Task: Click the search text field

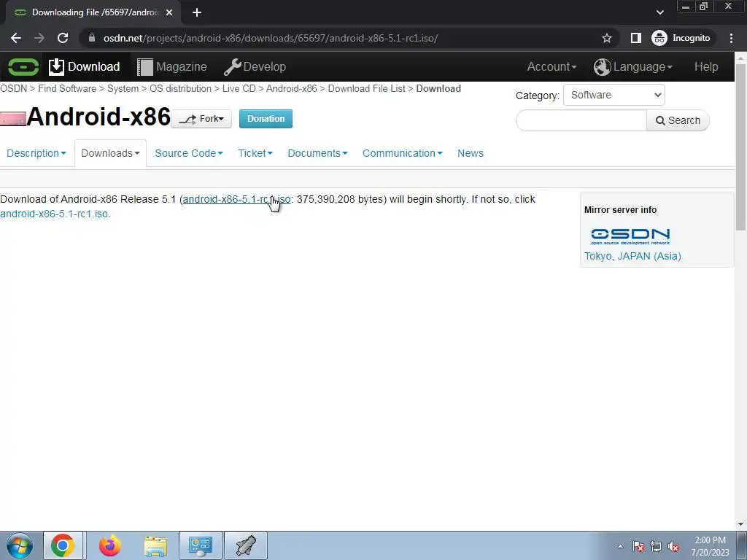Action: coord(581,120)
